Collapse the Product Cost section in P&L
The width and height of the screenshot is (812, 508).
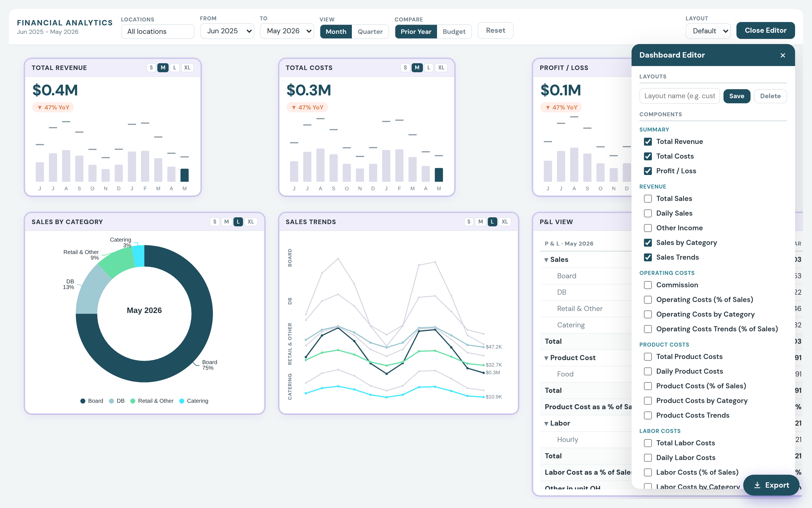(546, 358)
